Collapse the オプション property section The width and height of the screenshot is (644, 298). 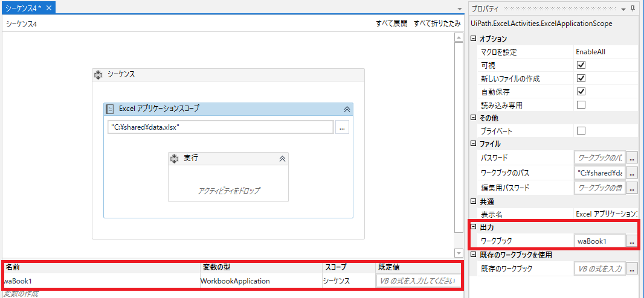coord(473,39)
